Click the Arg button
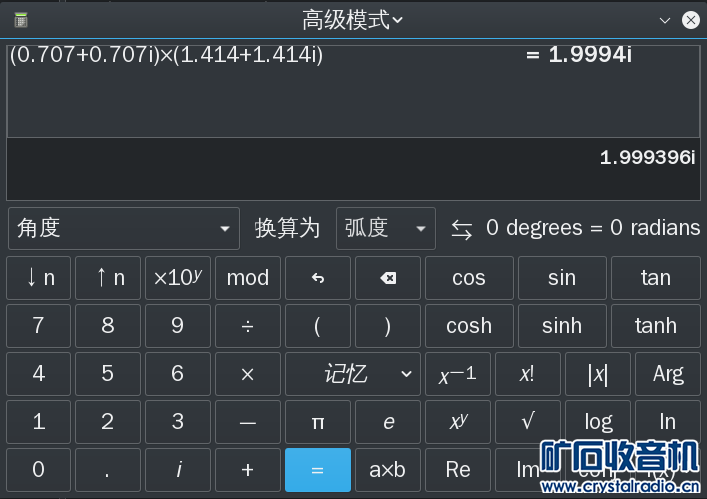This screenshot has width=707, height=499. [x=668, y=374]
